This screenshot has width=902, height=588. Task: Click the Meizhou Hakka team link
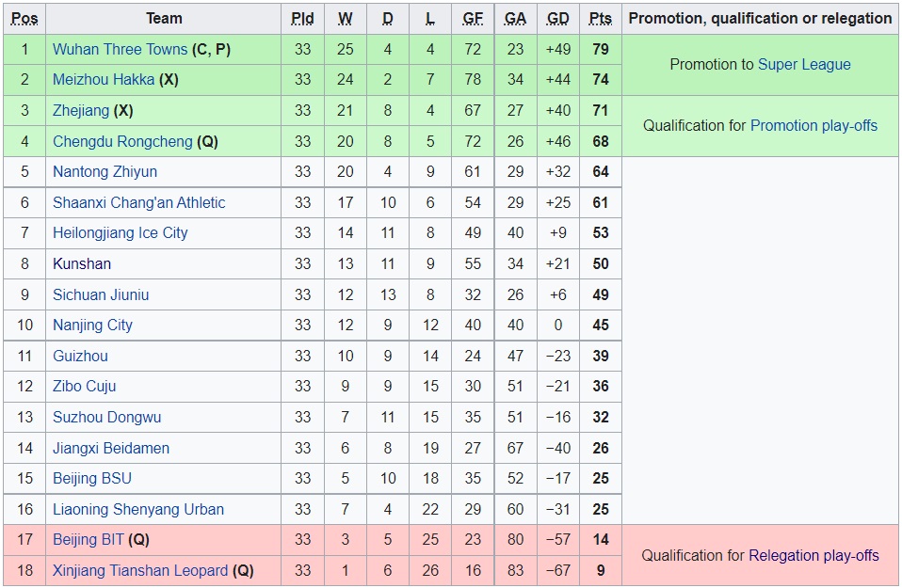[104, 80]
